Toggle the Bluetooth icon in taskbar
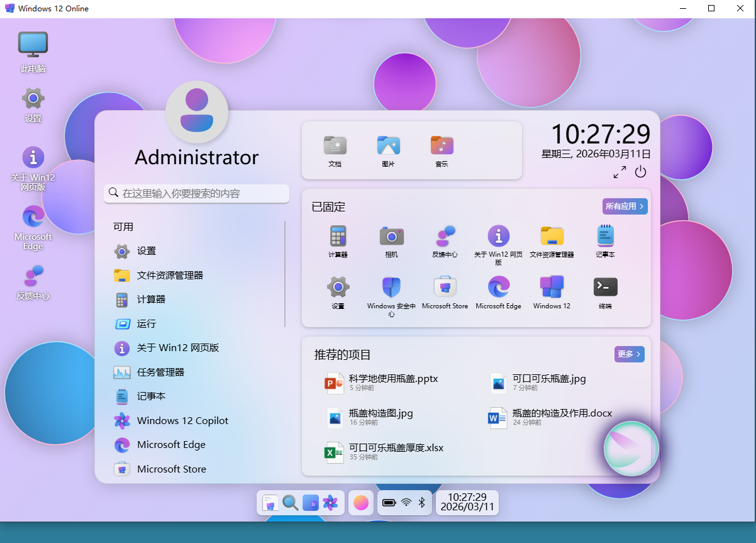Screen dimensions: 756x543 click(422, 502)
